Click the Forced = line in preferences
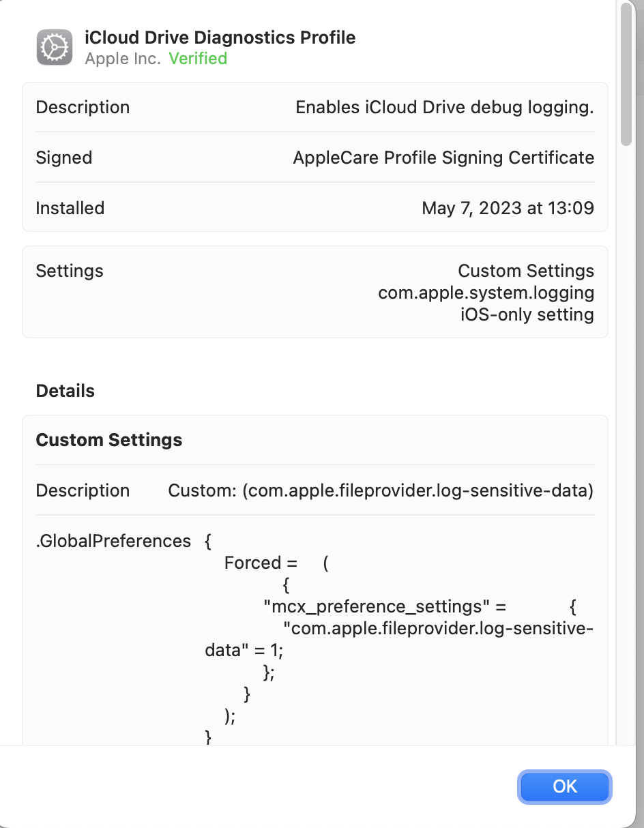Image resolution: width=644 pixels, height=828 pixels. (261, 563)
